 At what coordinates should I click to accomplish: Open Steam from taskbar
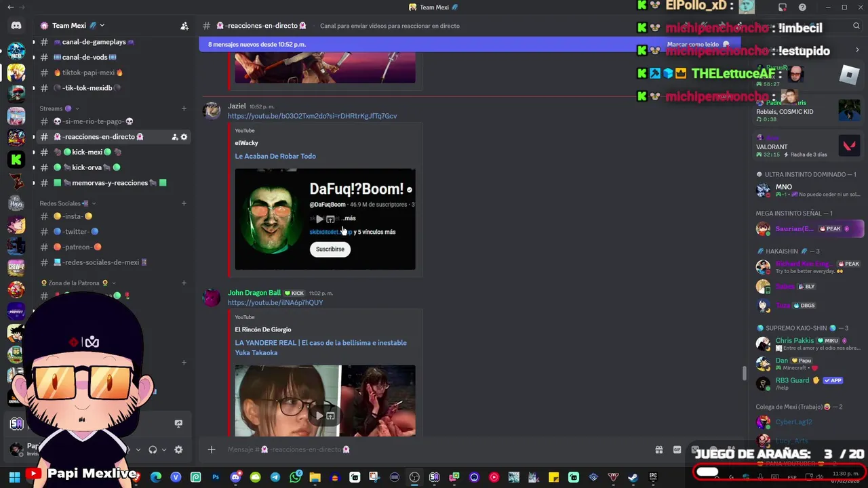click(633, 477)
